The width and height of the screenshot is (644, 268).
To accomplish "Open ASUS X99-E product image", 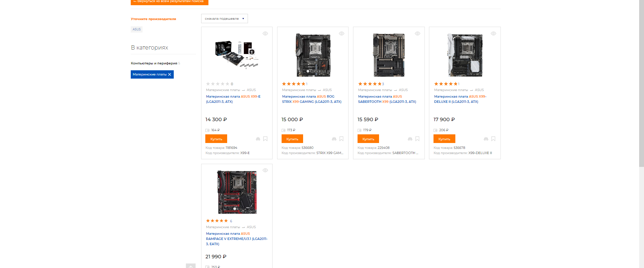I will (x=237, y=54).
